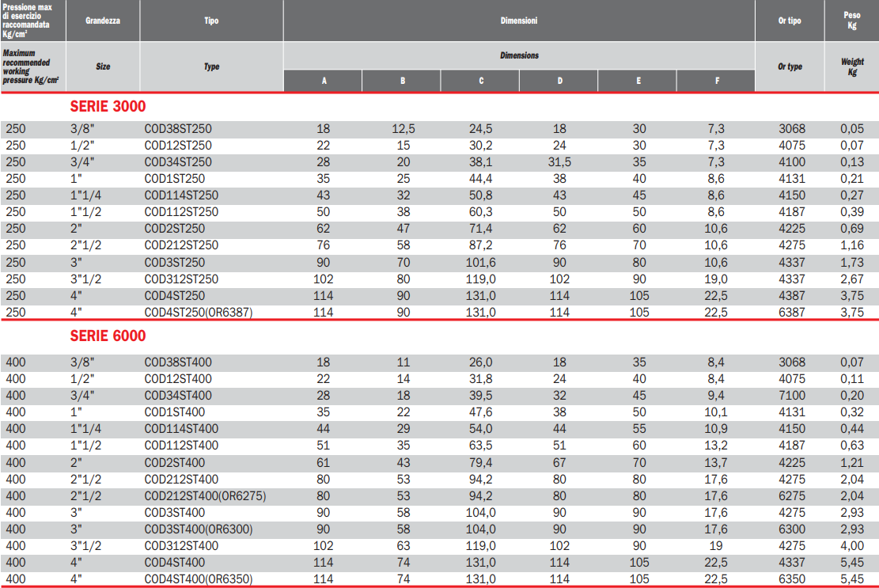Image resolution: width=879 pixels, height=588 pixels.
Task: Click the SERIE 6000 section heading
Action: 108,336
